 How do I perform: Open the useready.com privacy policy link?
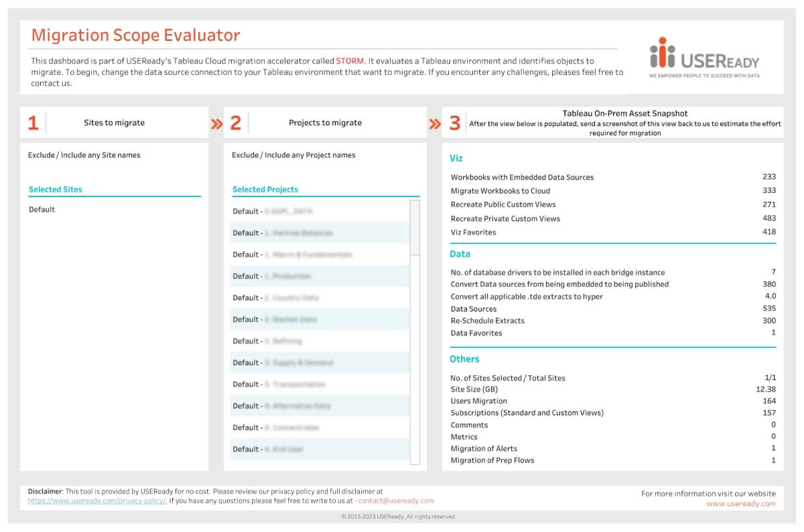tap(97, 501)
